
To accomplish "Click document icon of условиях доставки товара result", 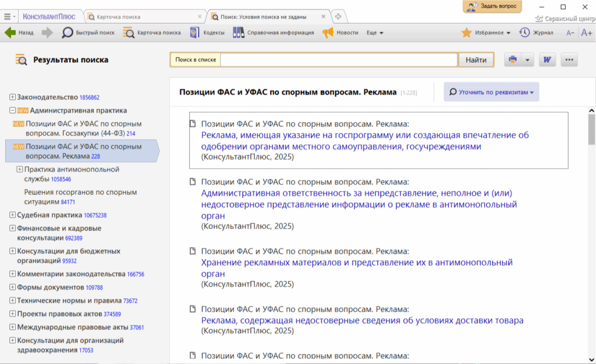I will [x=193, y=309].
